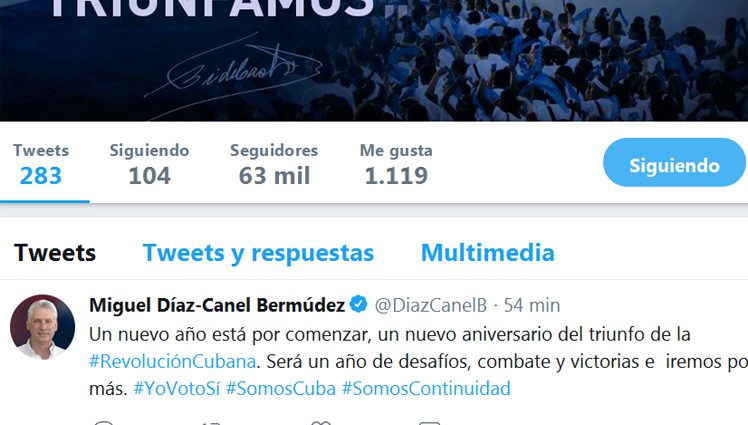Viewport: 748px width, 425px height.
Task: Switch to Tweets y respuestas tab
Action: (x=258, y=253)
